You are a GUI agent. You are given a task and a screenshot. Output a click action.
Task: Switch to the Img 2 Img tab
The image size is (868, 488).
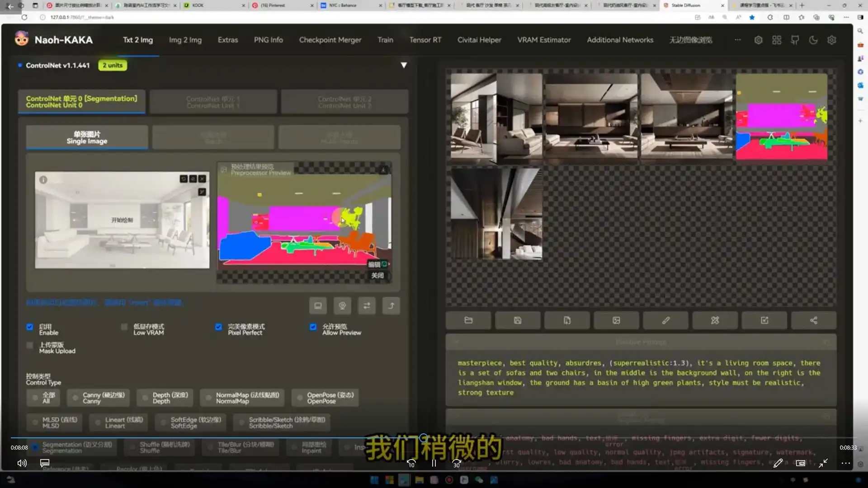tap(185, 40)
